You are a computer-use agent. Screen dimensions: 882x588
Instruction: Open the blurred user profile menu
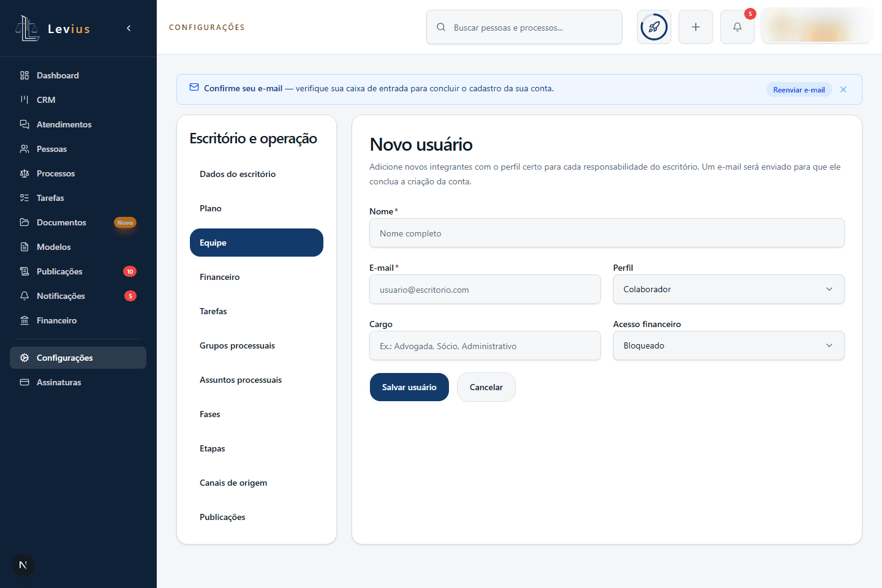point(816,27)
